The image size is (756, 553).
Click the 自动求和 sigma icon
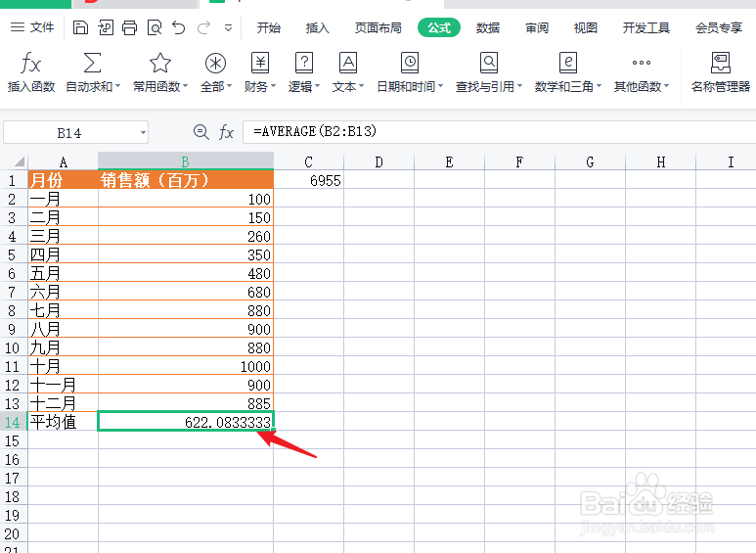tap(92, 63)
